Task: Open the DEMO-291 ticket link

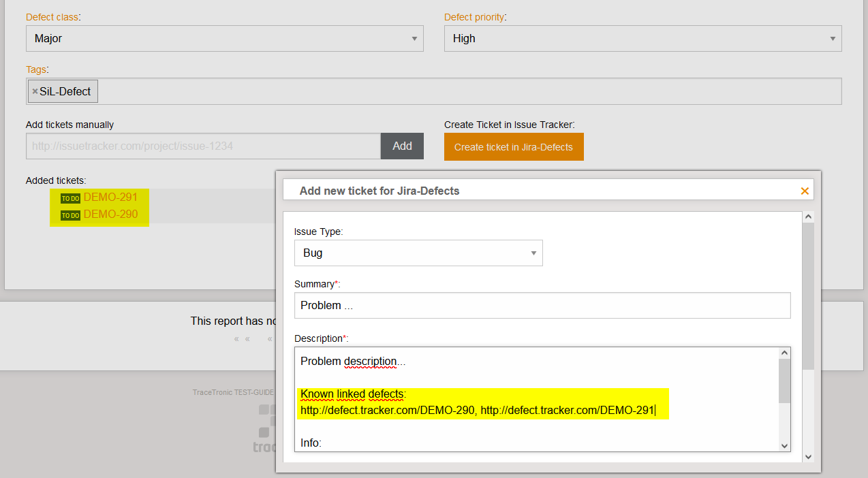Action: [110, 197]
